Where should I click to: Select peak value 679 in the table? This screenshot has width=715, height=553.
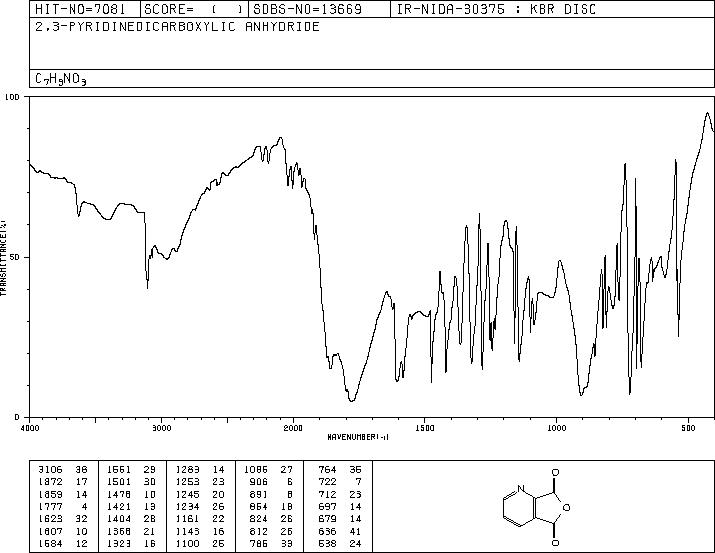[x=327, y=519]
